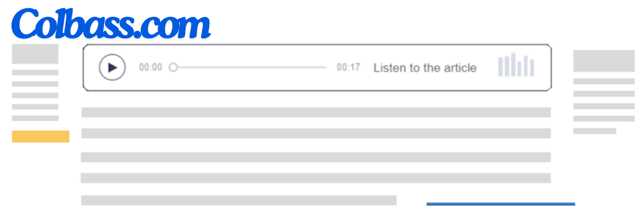Click the first article text line below the player
Viewport: 644px width, 209px height.
(x=316, y=112)
